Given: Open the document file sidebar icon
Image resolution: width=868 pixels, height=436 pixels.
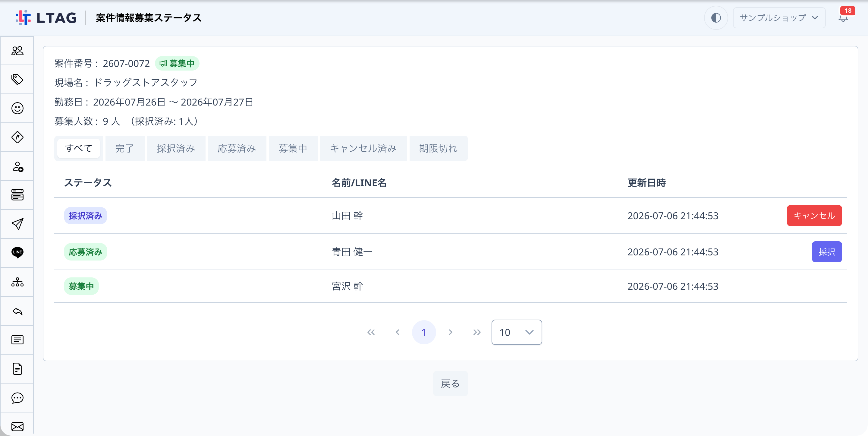Looking at the screenshot, I should coord(17,368).
